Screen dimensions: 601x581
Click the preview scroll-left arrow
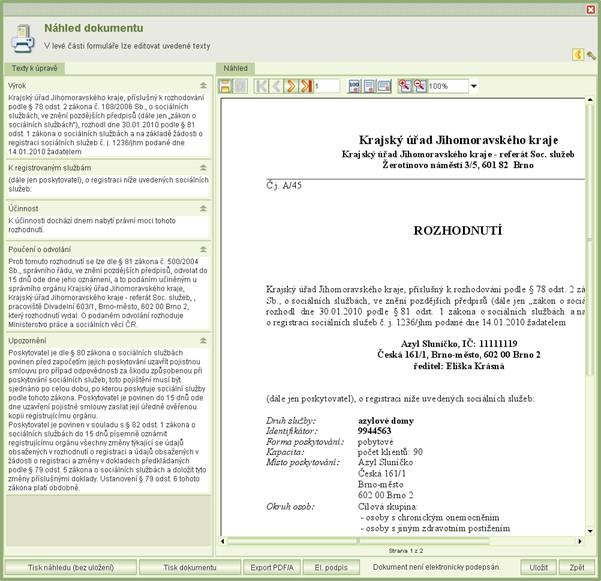click(x=223, y=541)
